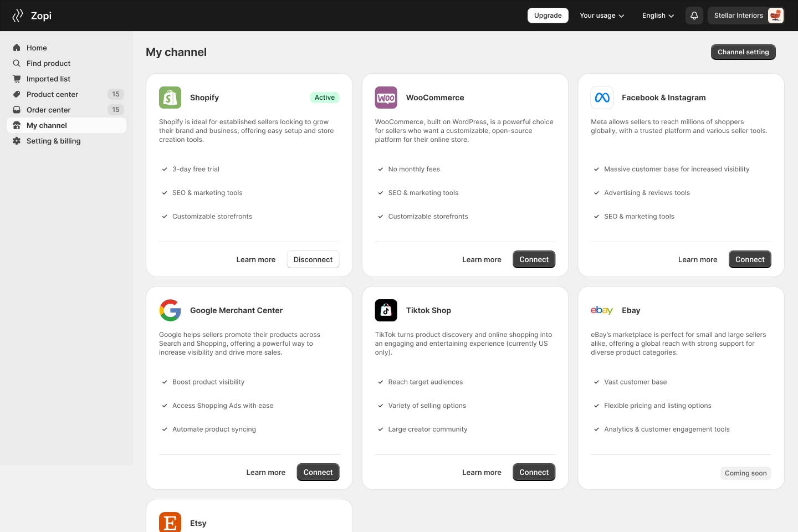Click the No monthly fees text
Screen dimensions: 798x532
point(414,169)
